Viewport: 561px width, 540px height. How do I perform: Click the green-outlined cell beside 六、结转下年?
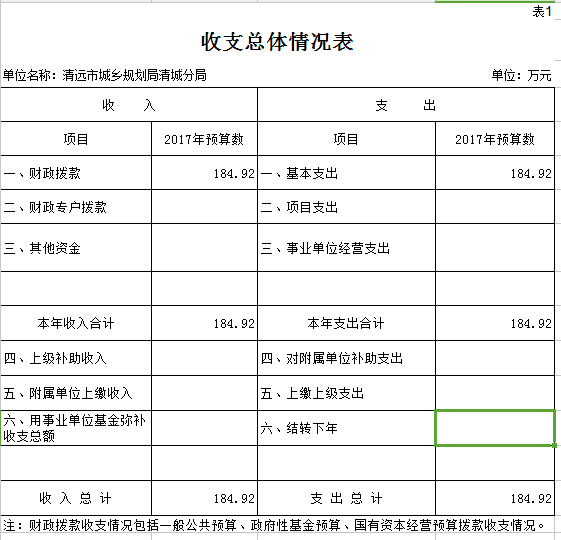point(495,428)
